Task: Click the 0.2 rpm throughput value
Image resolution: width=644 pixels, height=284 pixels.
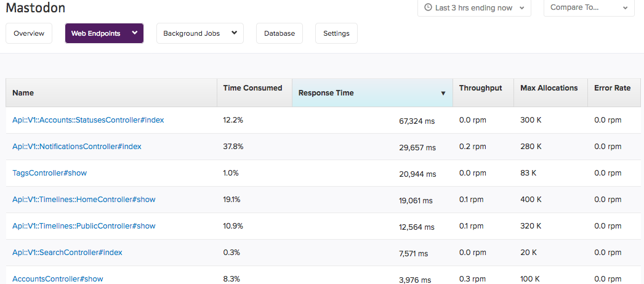Action: 473,147
